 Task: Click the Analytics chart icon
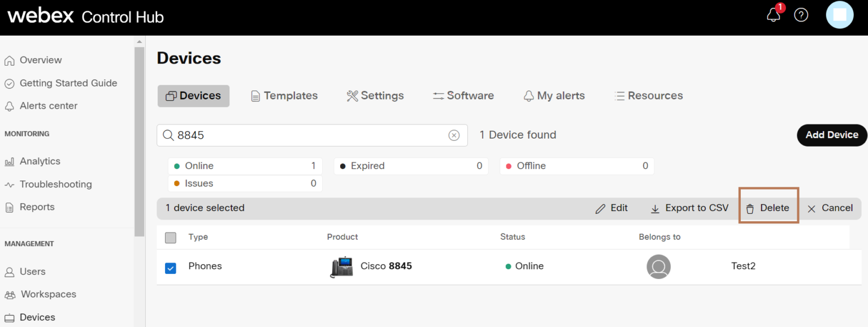(x=10, y=162)
